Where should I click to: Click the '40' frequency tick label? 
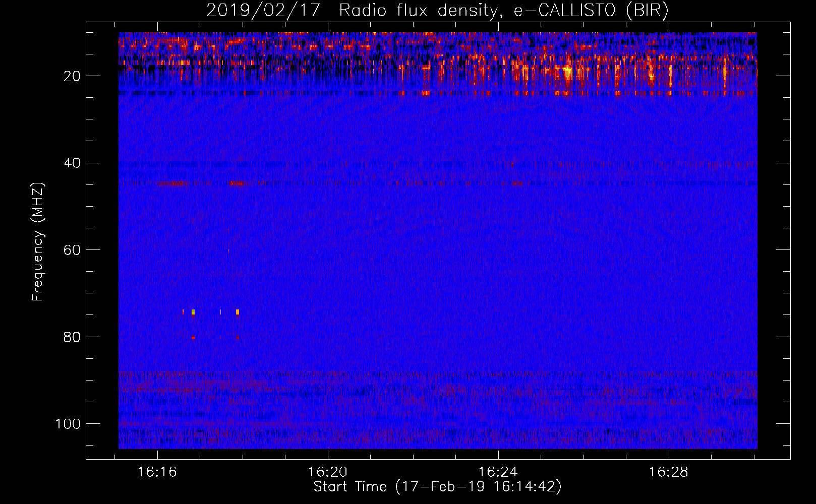[73, 163]
